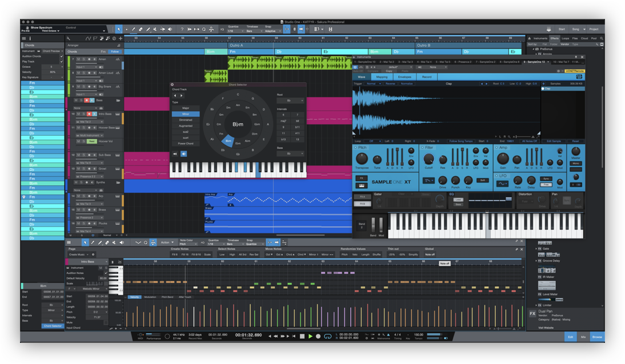
Task: Close the Chord Selector window
Action: coord(172,84)
